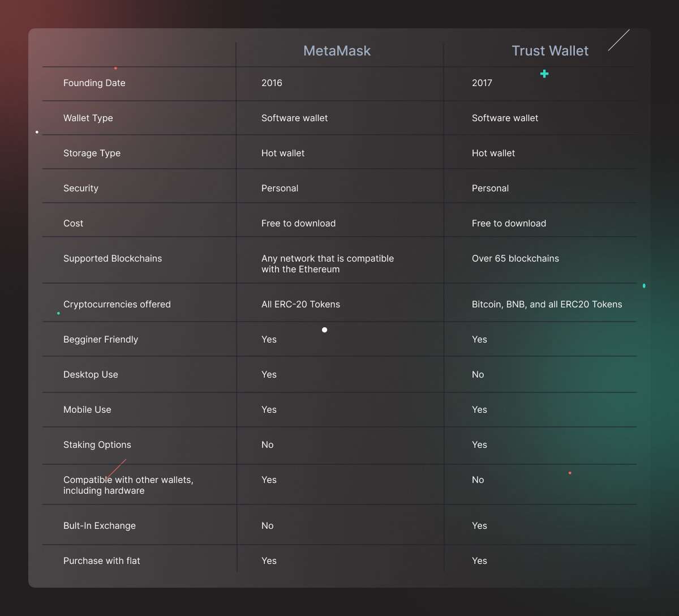The height and width of the screenshot is (616, 679).
Task: Click the 2016 founding date value
Action: pos(272,83)
